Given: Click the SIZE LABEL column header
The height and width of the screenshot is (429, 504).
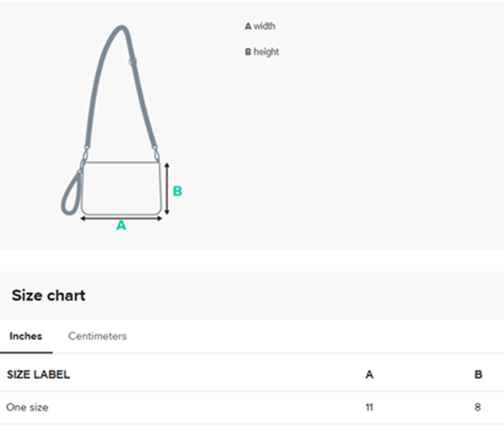Looking at the screenshot, I should (x=39, y=375).
